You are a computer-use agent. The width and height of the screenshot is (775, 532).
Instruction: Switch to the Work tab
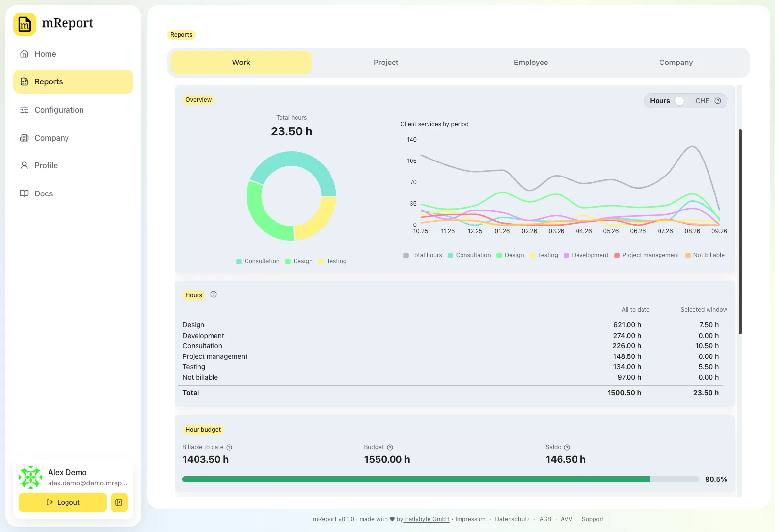(x=241, y=63)
